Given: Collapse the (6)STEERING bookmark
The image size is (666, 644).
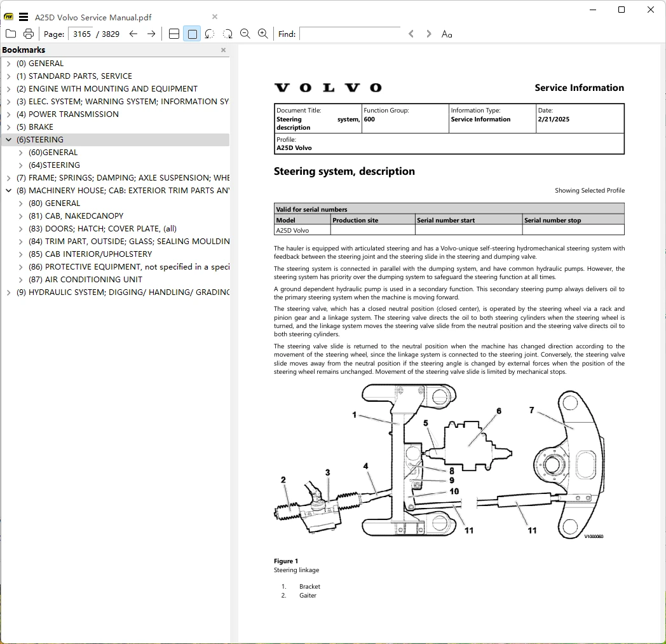Looking at the screenshot, I should 8,140.
